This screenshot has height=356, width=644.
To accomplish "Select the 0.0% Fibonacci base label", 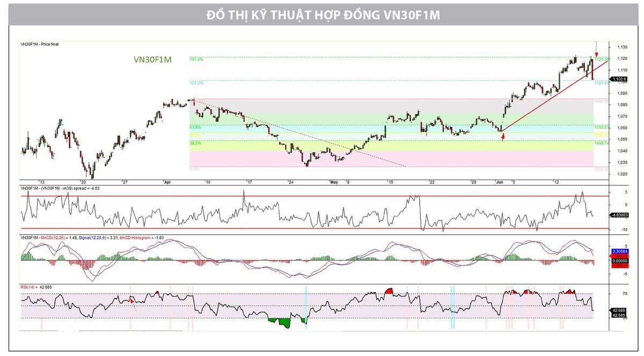I will click(194, 169).
